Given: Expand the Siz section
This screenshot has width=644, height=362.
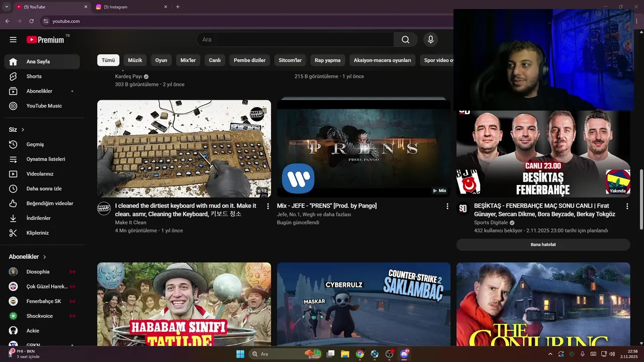Looking at the screenshot, I should (x=17, y=130).
